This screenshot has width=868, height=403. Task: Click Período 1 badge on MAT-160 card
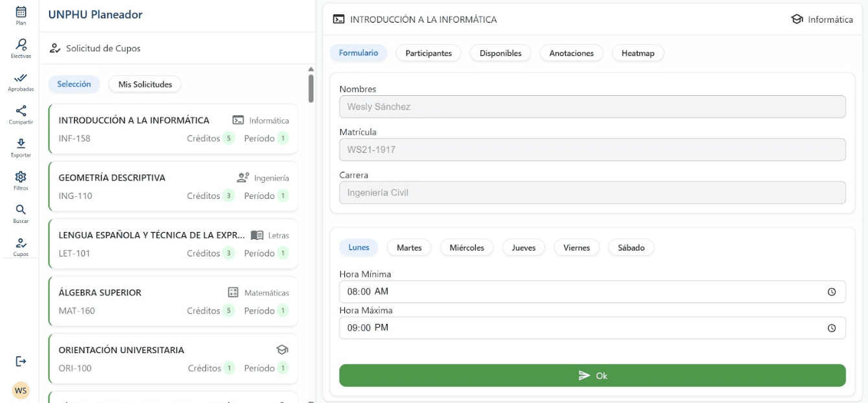[x=283, y=311]
